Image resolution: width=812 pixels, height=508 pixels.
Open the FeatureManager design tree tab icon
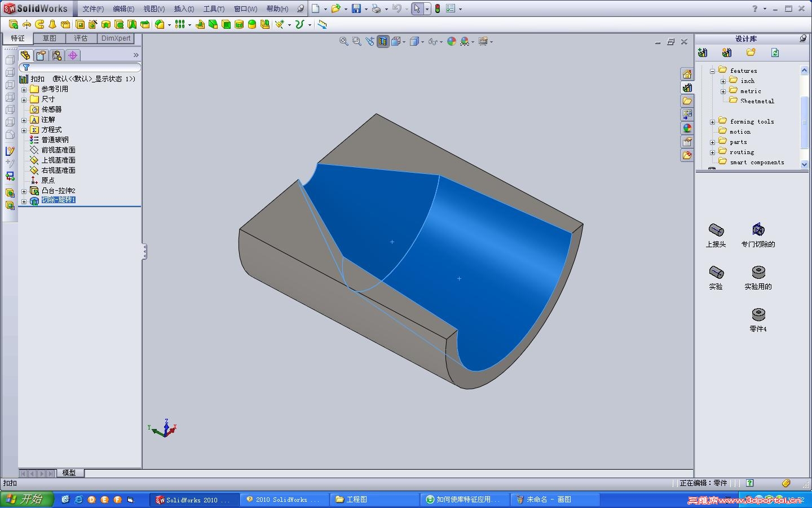pyautogui.click(x=25, y=55)
